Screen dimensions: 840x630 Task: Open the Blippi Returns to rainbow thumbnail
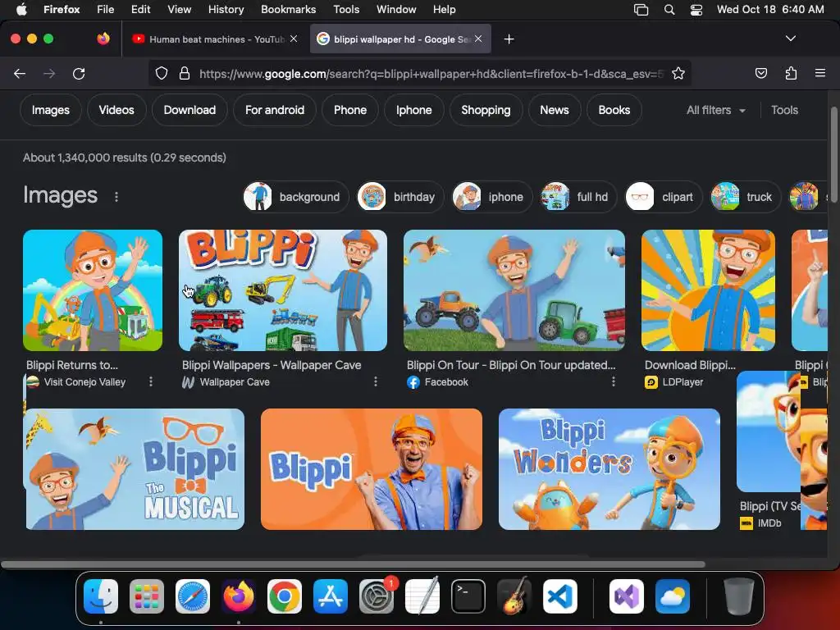(x=93, y=290)
